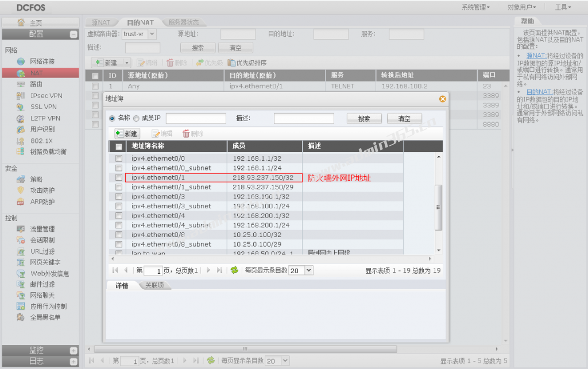Click 搜索 button in address book dialog
Image resolution: width=588 pixels, height=369 pixels.
[x=364, y=119]
